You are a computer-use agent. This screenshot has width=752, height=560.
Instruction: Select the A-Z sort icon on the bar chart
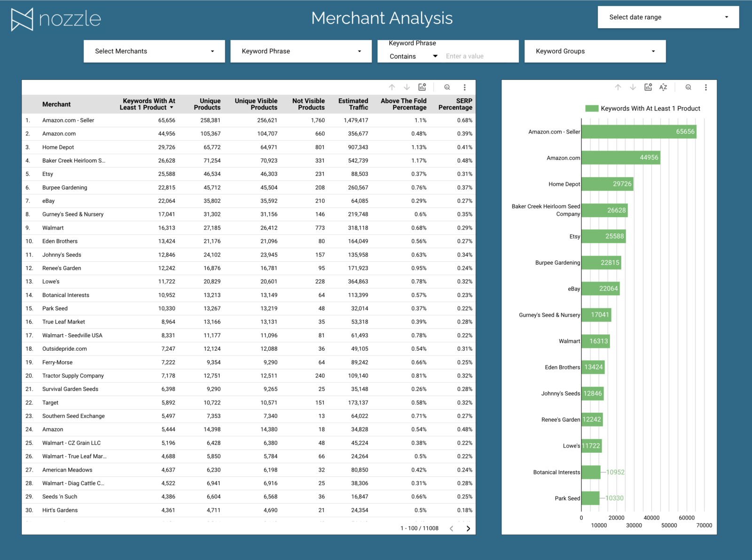pos(663,87)
